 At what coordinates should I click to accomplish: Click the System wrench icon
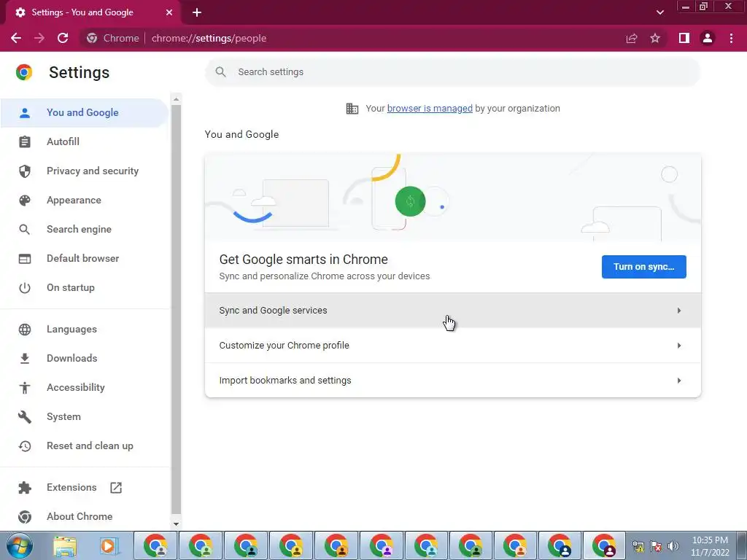click(25, 416)
